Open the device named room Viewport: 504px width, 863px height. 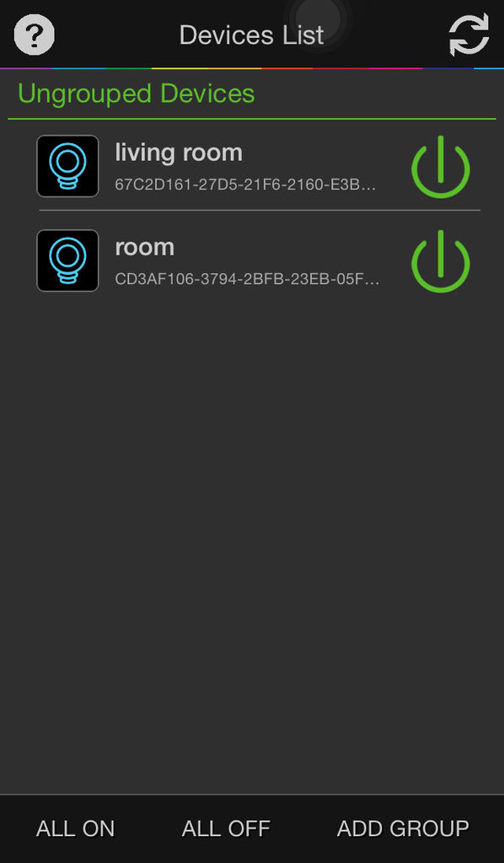coord(145,247)
